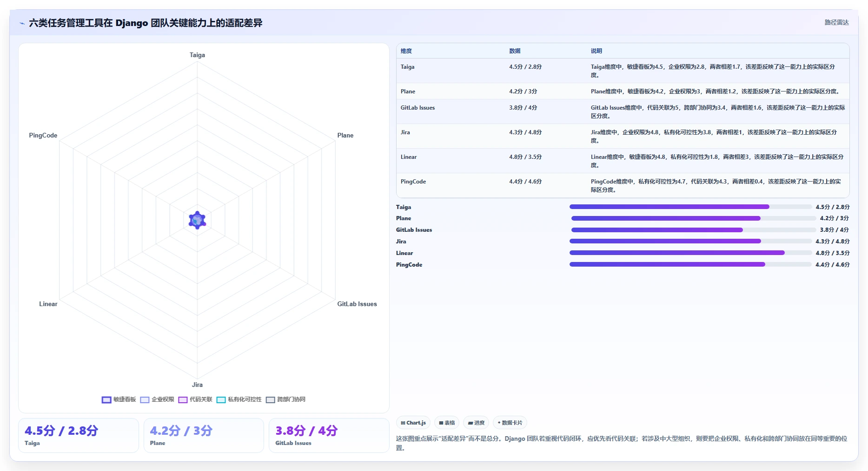Select the Taiga row in the table
Viewport: 868px width, 471px height.
[623, 71]
